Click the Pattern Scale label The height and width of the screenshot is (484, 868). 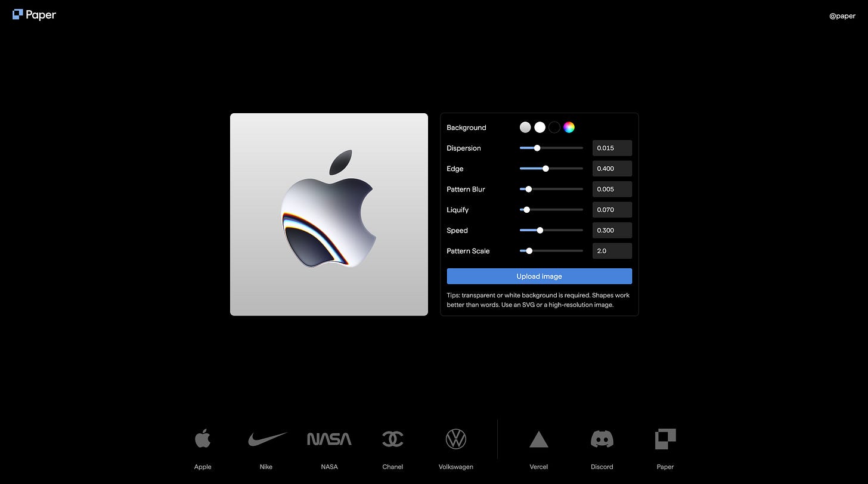click(x=468, y=251)
